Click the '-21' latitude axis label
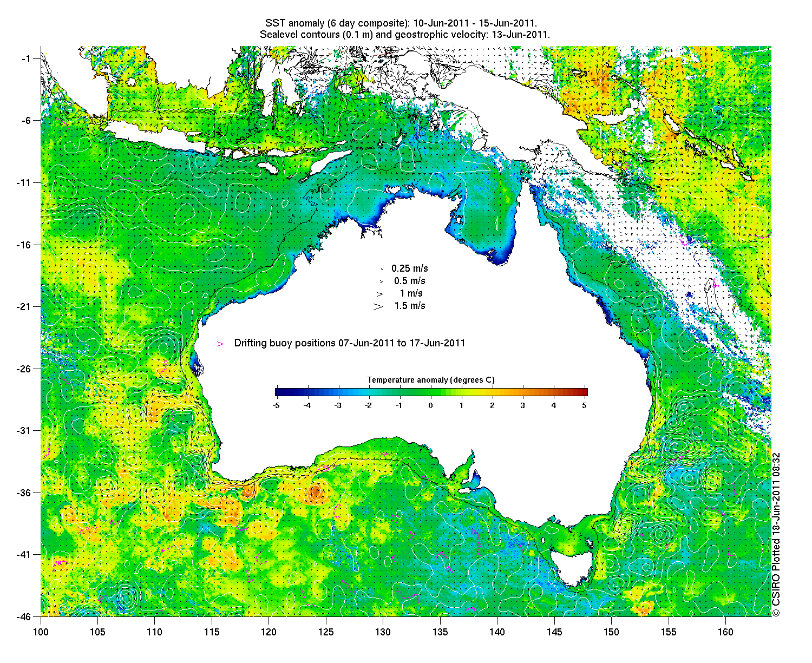 coord(24,307)
